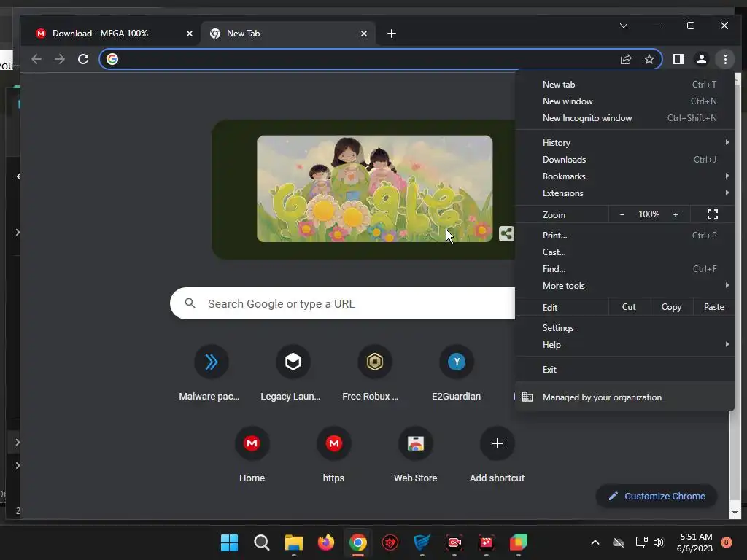747x560 pixels.
Task: Share the Google doodle
Action: 506,233
